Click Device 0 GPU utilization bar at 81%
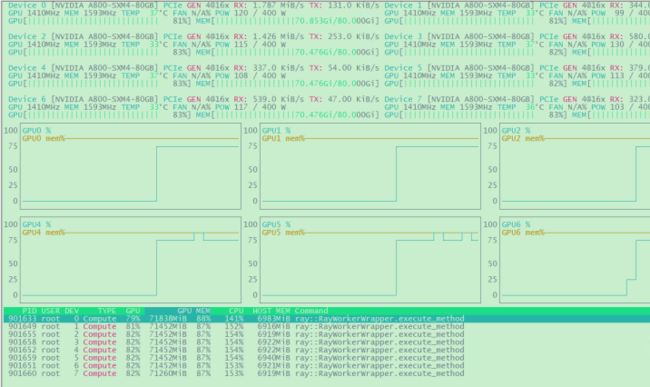This screenshot has height=387, width=650. point(99,21)
